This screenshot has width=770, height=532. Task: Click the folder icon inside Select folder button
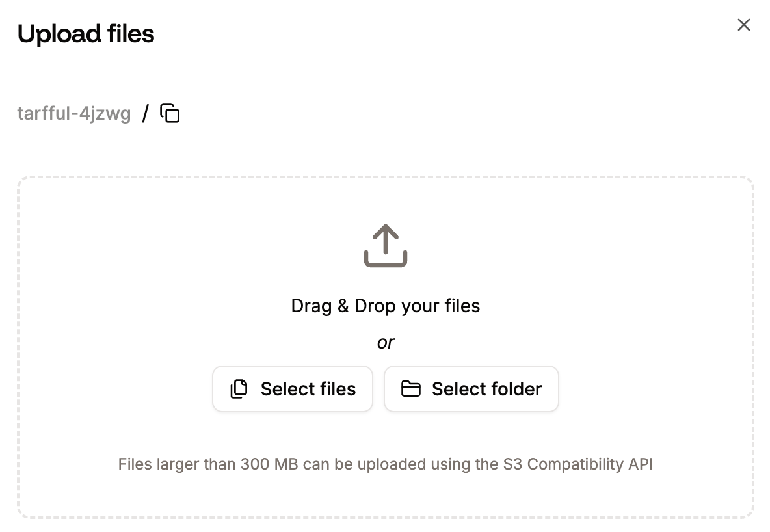pyautogui.click(x=411, y=388)
